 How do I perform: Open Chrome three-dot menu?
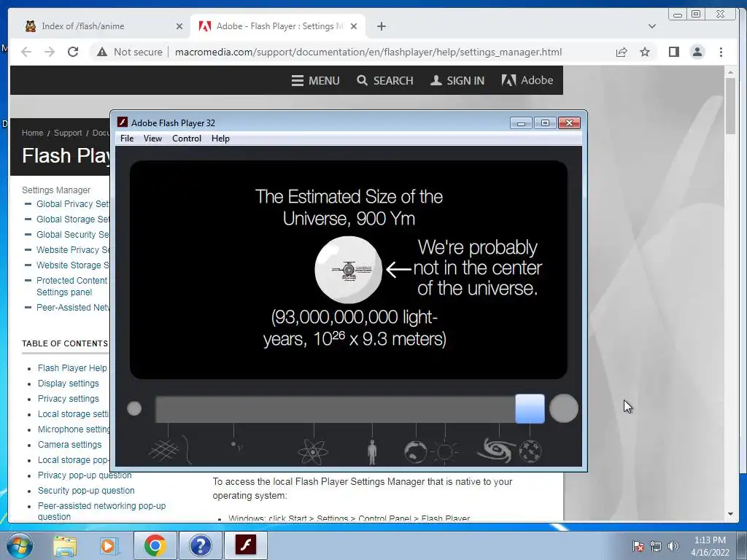(721, 52)
